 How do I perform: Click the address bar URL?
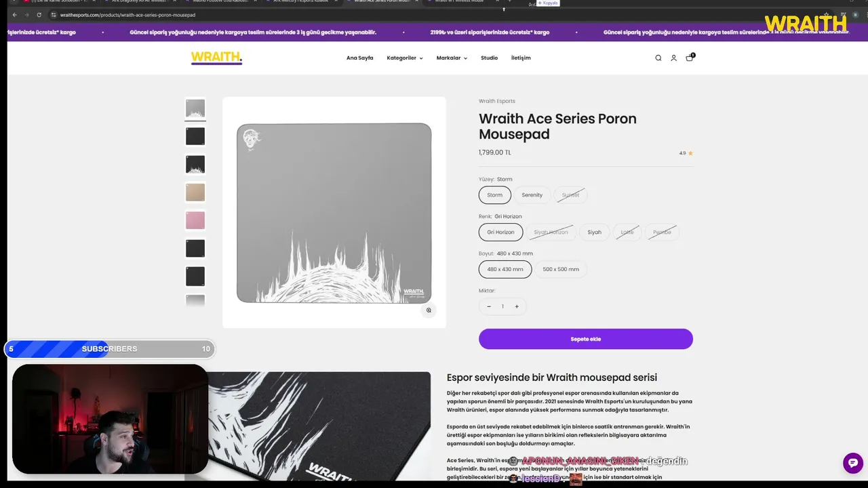coord(127,15)
